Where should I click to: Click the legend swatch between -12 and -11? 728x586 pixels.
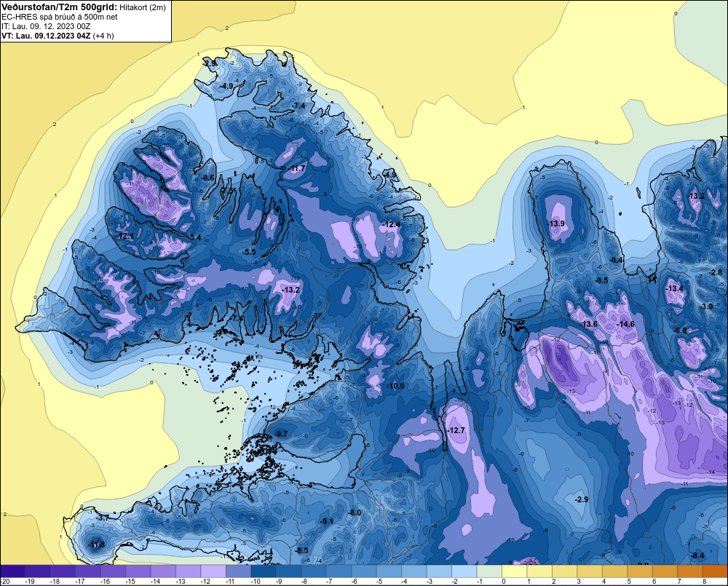click(213, 571)
